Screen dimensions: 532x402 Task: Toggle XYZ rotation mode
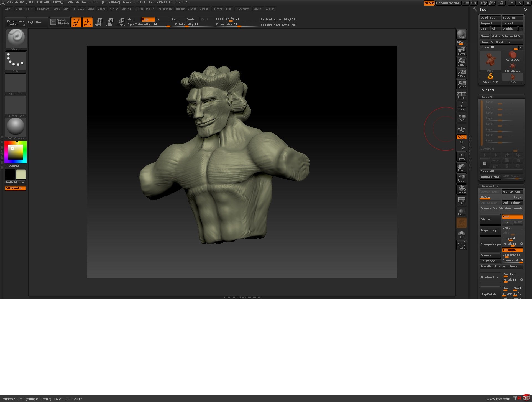tap(461, 137)
